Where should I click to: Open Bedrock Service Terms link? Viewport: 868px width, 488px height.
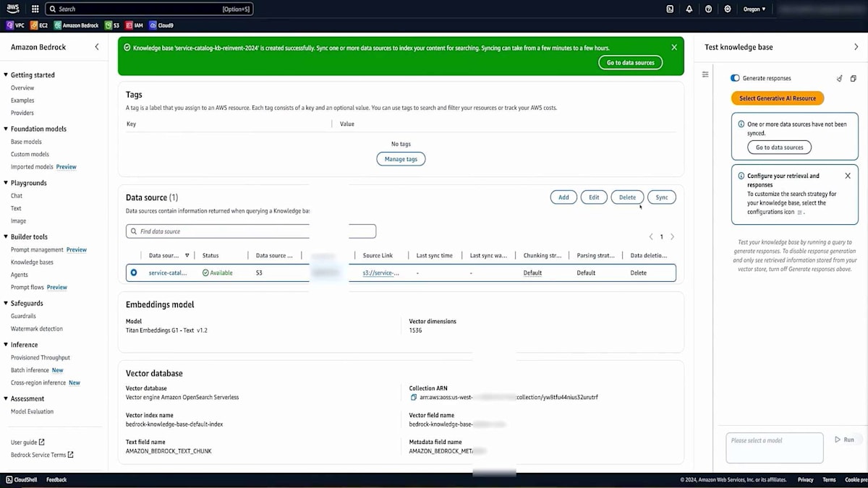pyautogui.click(x=42, y=455)
